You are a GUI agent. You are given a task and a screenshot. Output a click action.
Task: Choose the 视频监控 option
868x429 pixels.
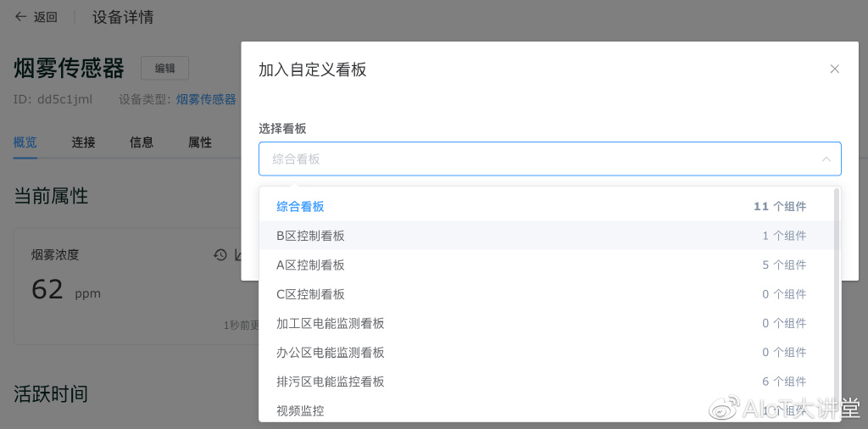(x=546, y=410)
